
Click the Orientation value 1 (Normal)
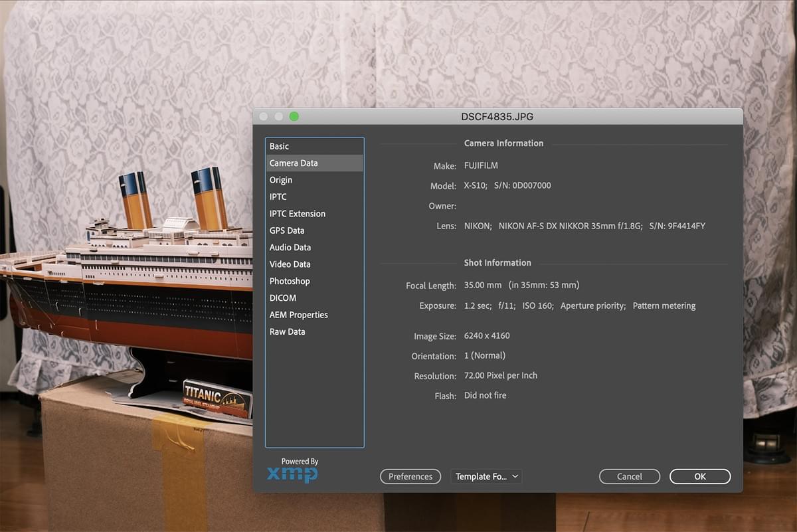(x=485, y=355)
